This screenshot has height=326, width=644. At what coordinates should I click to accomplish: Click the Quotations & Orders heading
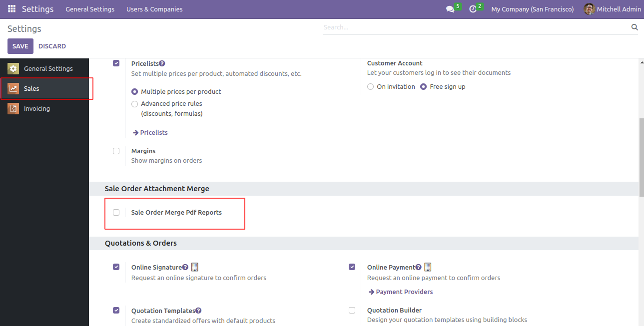141,243
